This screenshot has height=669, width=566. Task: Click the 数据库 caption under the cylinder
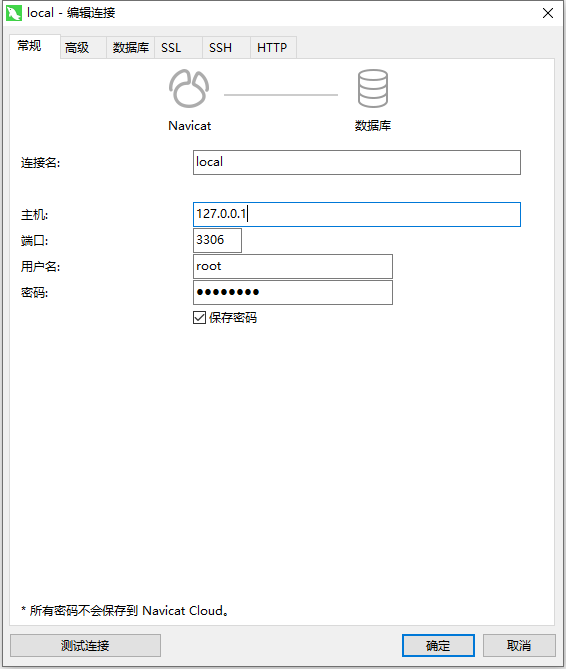point(373,125)
